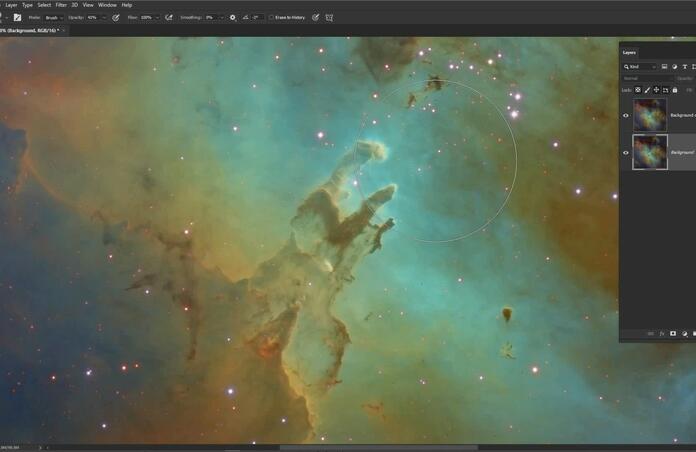Select the Background copy layer thumbnail

pyautogui.click(x=650, y=115)
